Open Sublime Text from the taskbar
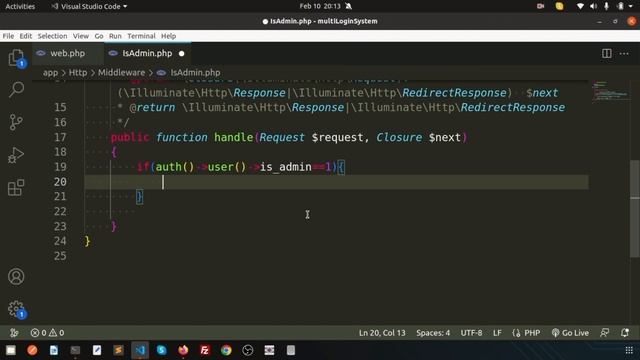The height and width of the screenshot is (360, 640). [118, 350]
